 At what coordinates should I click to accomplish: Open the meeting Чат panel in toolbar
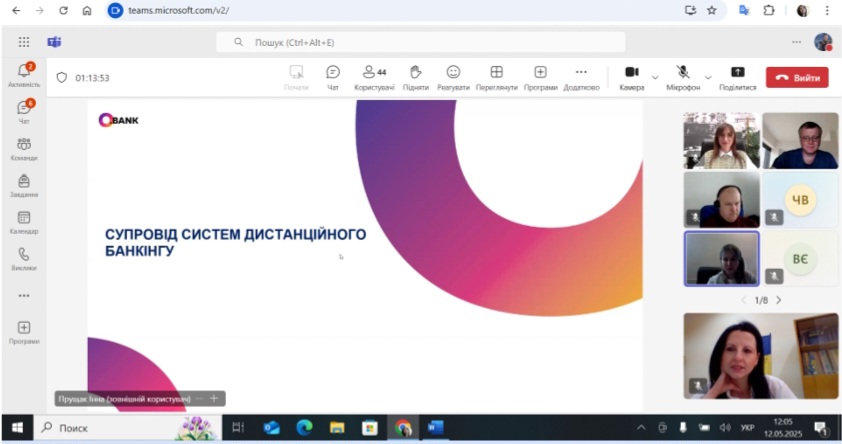pos(333,76)
